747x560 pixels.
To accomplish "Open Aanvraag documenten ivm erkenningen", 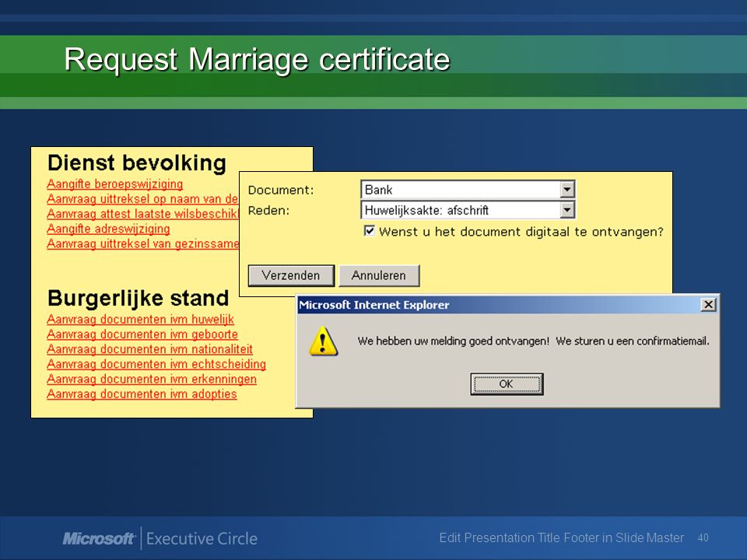I will (x=152, y=379).
